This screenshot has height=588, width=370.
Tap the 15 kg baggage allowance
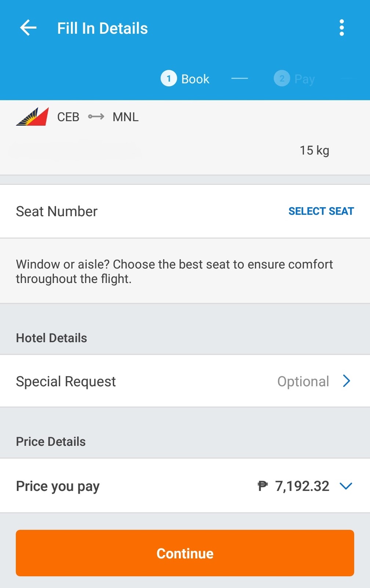(x=315, y=150)
